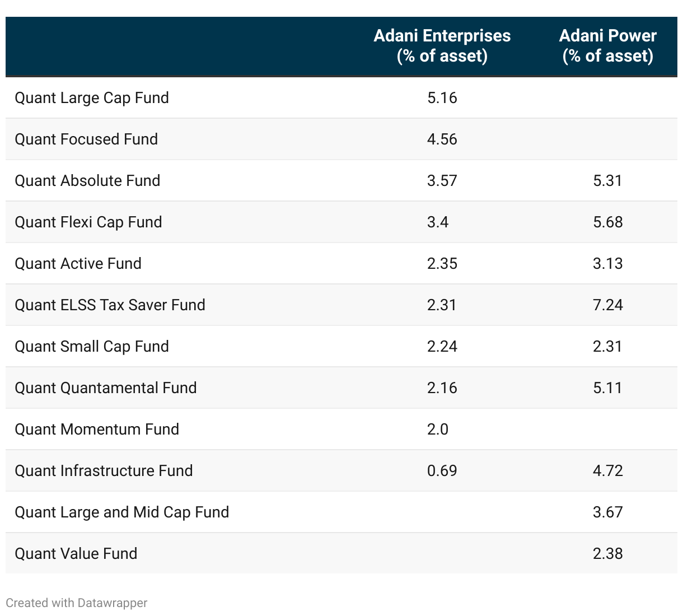Click Quant Value Fund row label
Viewport: 683px width, 616px height.
click(76, 554)
